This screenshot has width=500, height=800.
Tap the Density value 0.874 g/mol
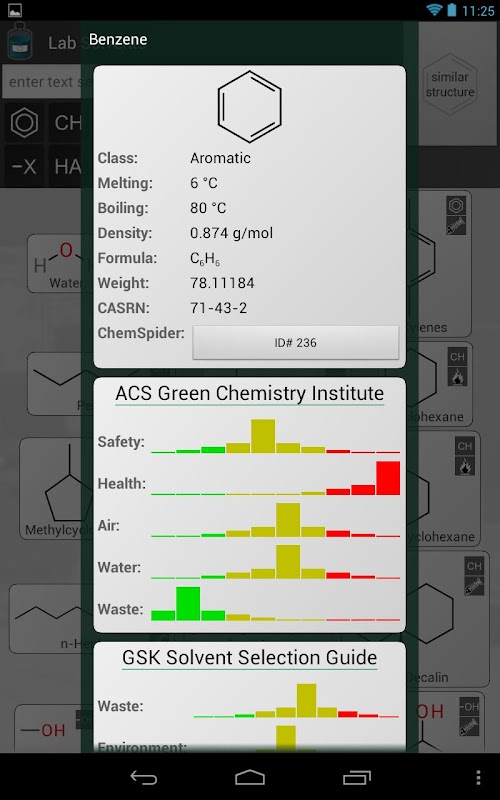pyautogui.click(x=231, y=233)
